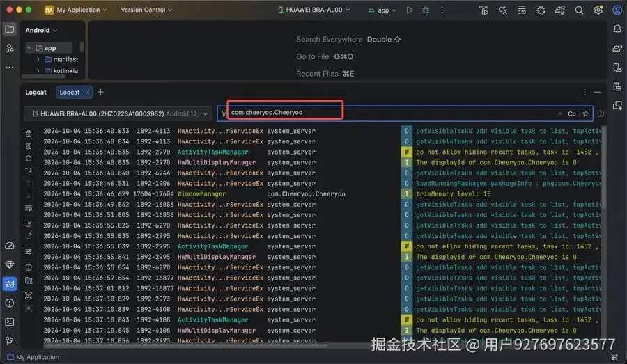
Task: Open the Problems tool window
Action: pyautogui.click(x=10, y=303)
